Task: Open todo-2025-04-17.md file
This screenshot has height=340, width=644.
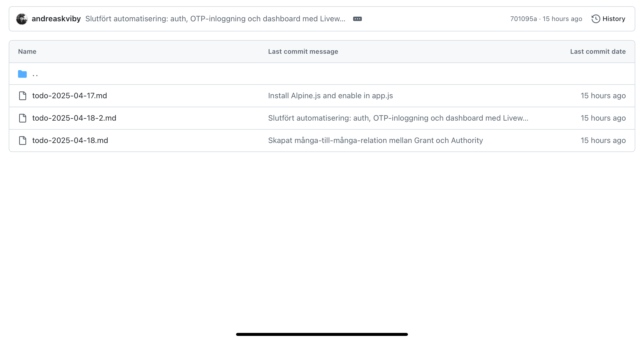Action: (x=70, y=96)
